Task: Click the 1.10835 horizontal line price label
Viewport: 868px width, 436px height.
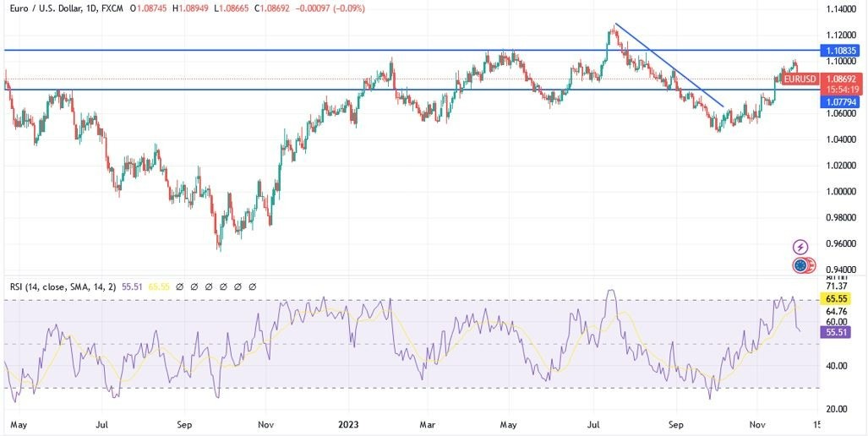Action: coord(842,51)
